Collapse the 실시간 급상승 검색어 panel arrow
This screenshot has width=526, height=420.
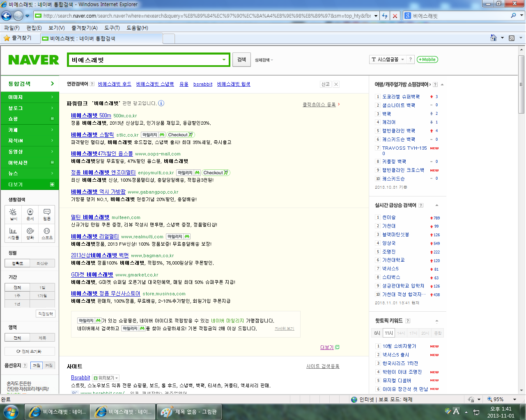click(x=437, y=205)
